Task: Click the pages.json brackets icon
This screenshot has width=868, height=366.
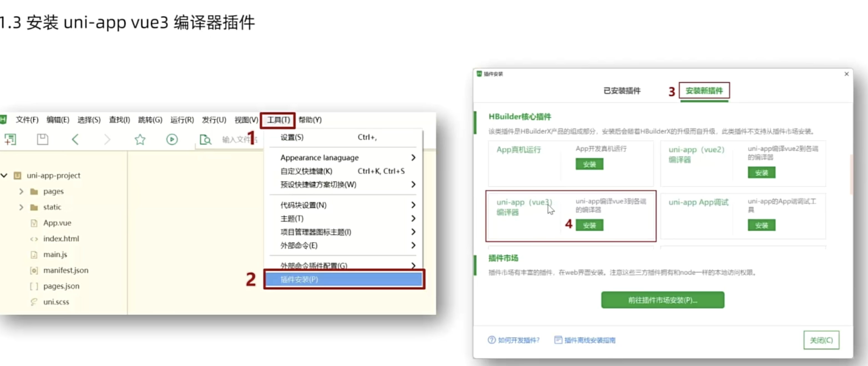Action: (34, 286)
